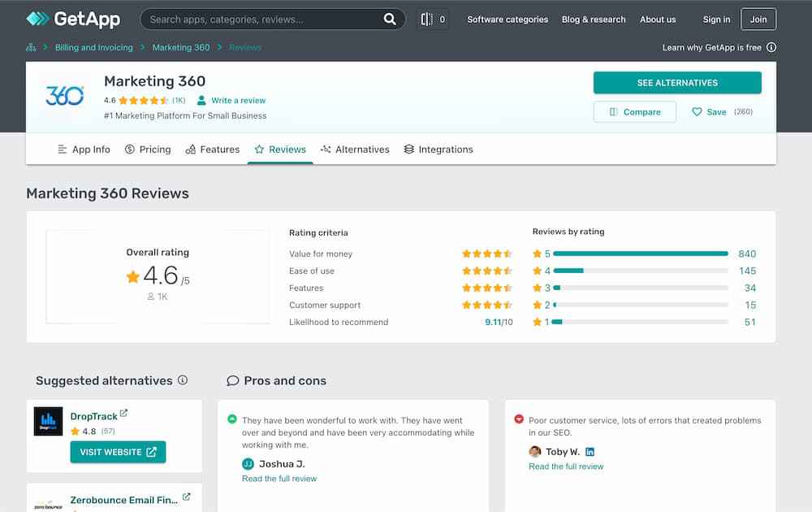Click the Likelihood to recommend 9.11/10 score
The width and height of the screenshot is (812, 512).
[x=499, y=323]
